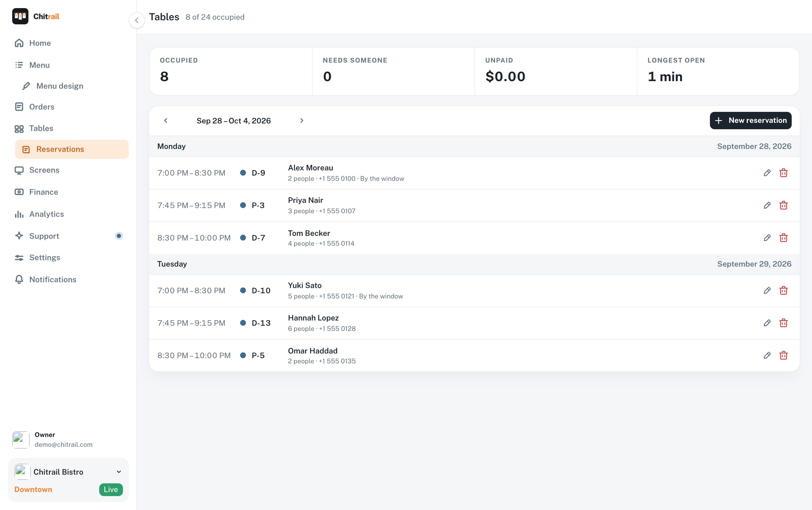
Task: Delete Alex Moreau's reservation with the trash icon
Action: tap(783, 173)
